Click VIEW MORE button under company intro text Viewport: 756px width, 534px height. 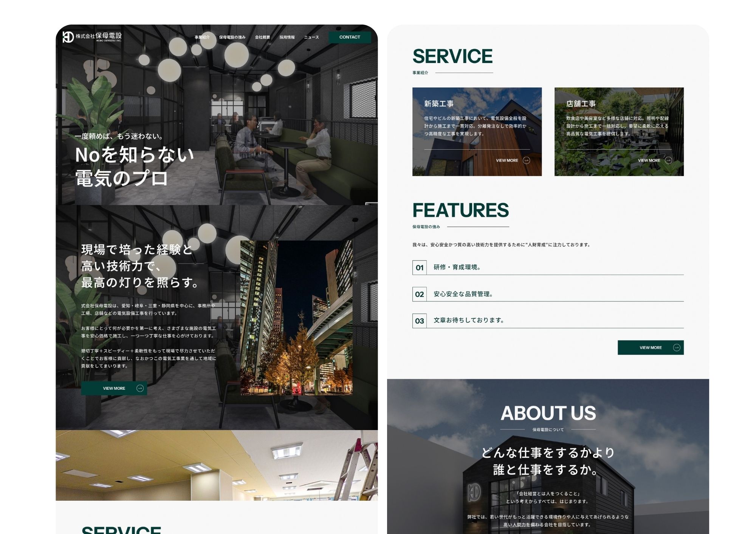pos(114,388)
